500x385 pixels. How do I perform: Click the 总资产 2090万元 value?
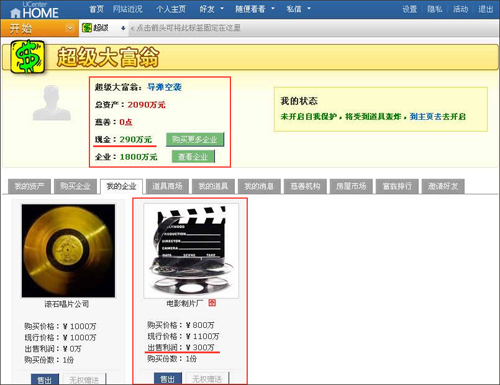[x=147, y=105]
